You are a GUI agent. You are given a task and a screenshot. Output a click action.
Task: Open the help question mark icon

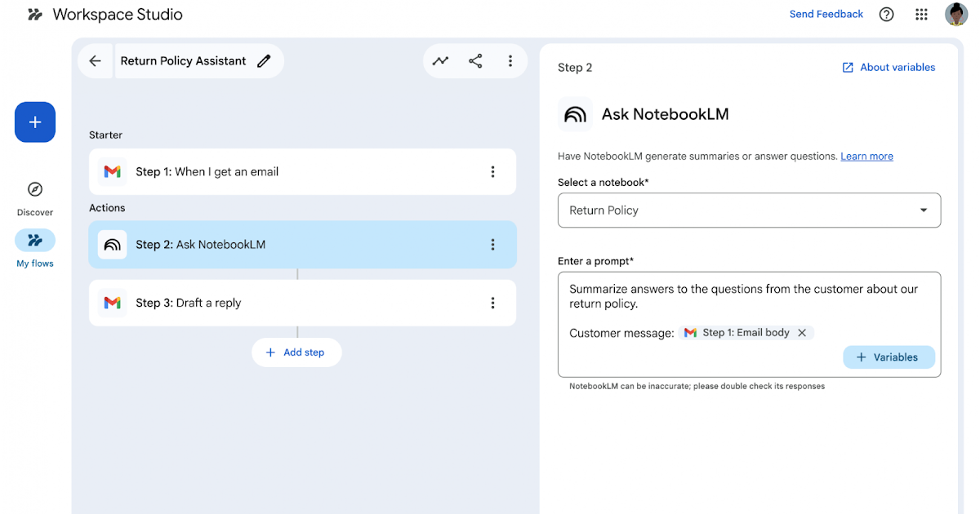(887, 14)
